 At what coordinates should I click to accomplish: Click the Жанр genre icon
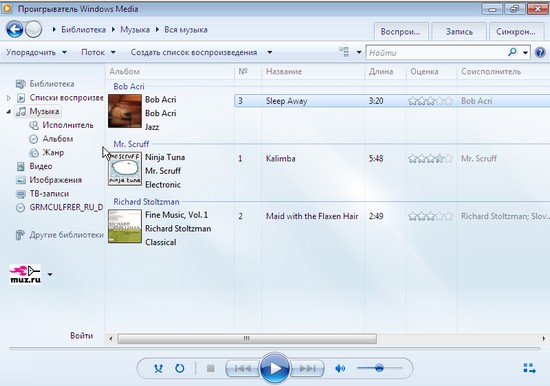tap(34, 153)
